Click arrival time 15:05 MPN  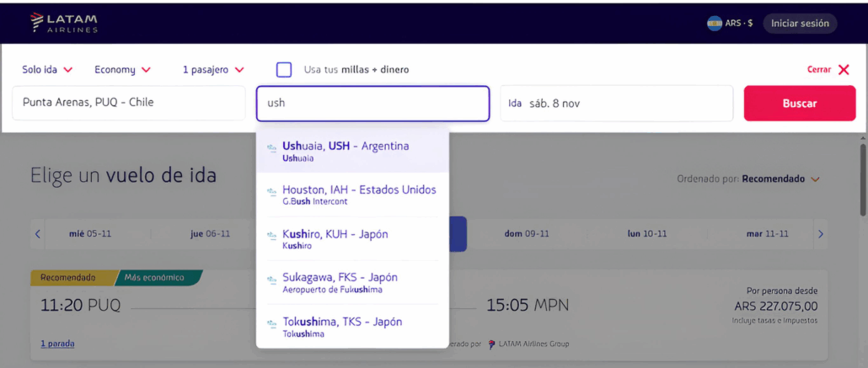point(528,306)
